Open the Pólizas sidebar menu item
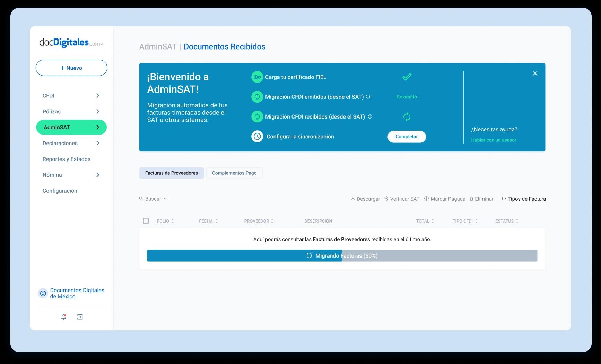 pos(71,112)
